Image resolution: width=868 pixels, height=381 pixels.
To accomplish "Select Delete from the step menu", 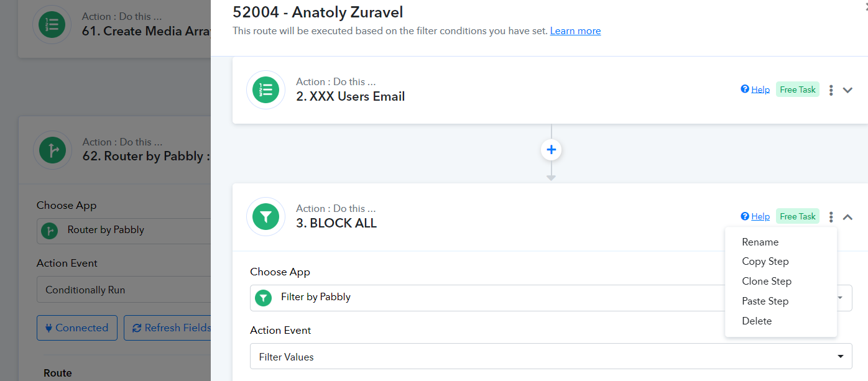I will click(757, 321).
